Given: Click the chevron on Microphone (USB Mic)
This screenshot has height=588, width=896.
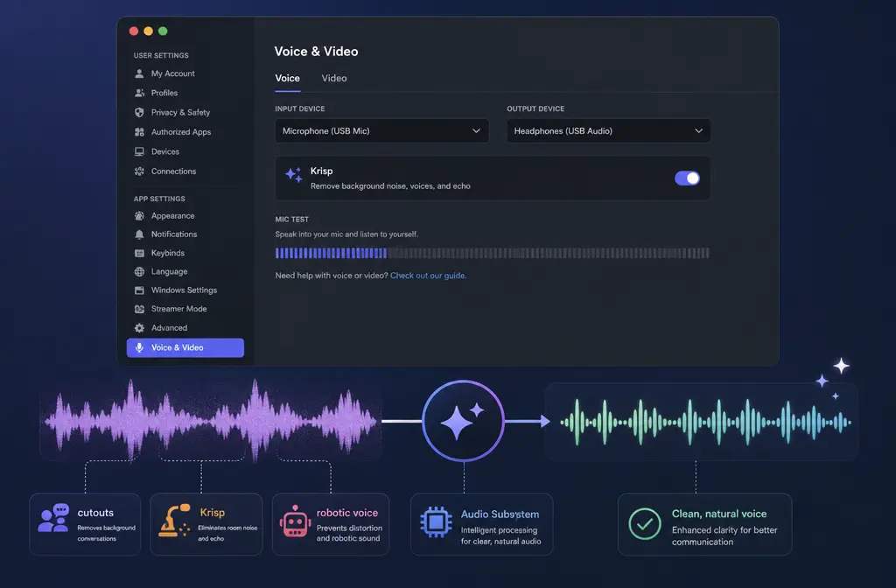Looking at the screenshot, I should tap(476, 131).
